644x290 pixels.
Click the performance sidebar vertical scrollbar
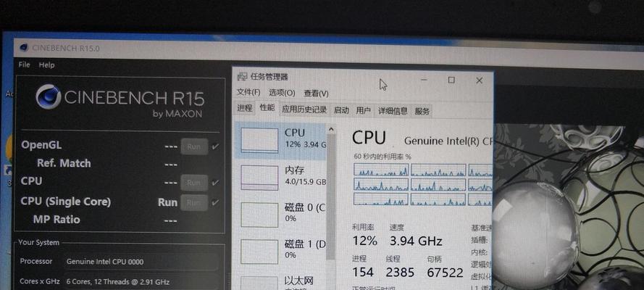(332, 197)
